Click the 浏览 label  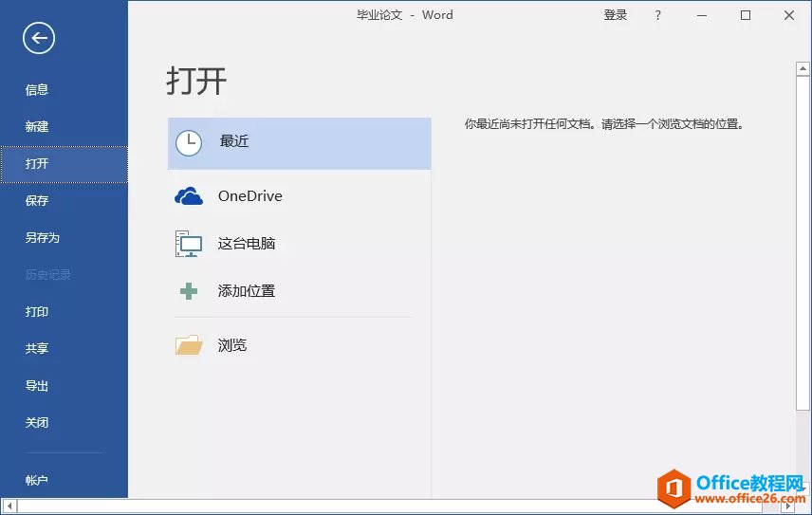(232, 345)
